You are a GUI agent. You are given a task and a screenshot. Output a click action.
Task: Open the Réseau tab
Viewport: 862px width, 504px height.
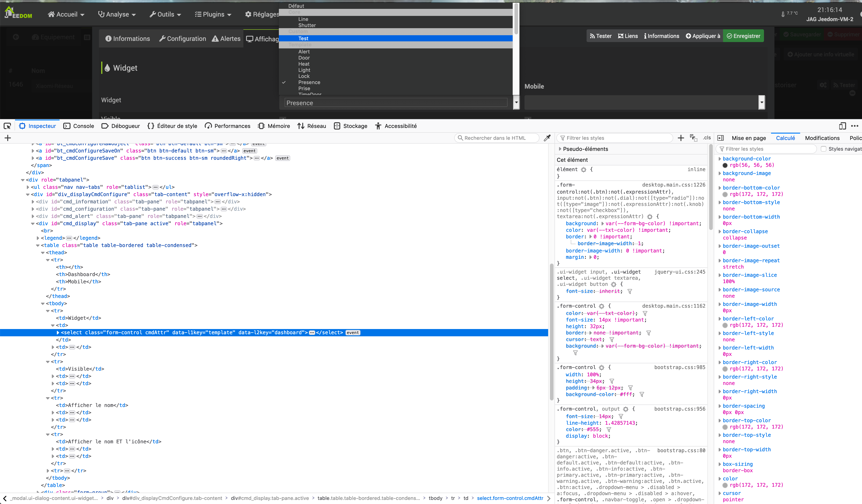pos(312,126)
